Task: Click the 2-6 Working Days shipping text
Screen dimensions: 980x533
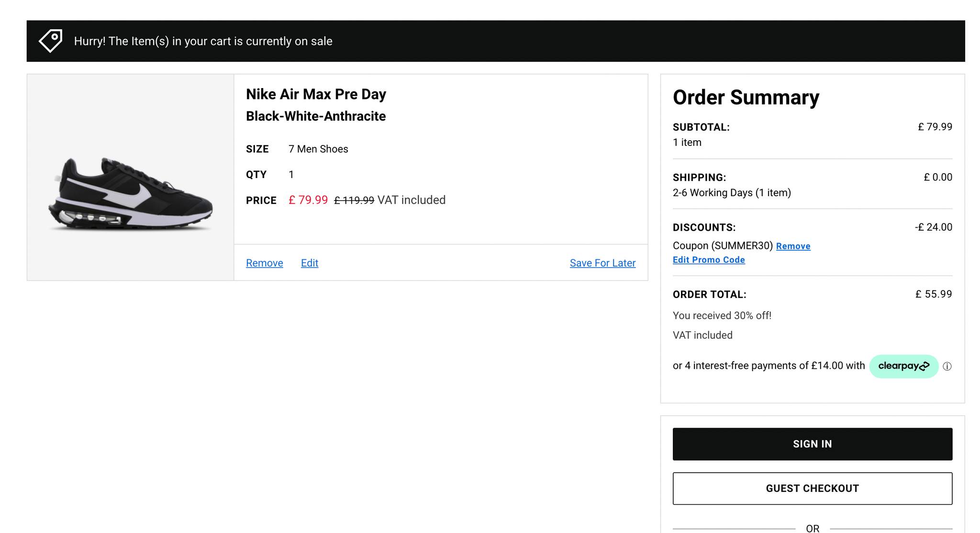Action: (x=732, y=193)
